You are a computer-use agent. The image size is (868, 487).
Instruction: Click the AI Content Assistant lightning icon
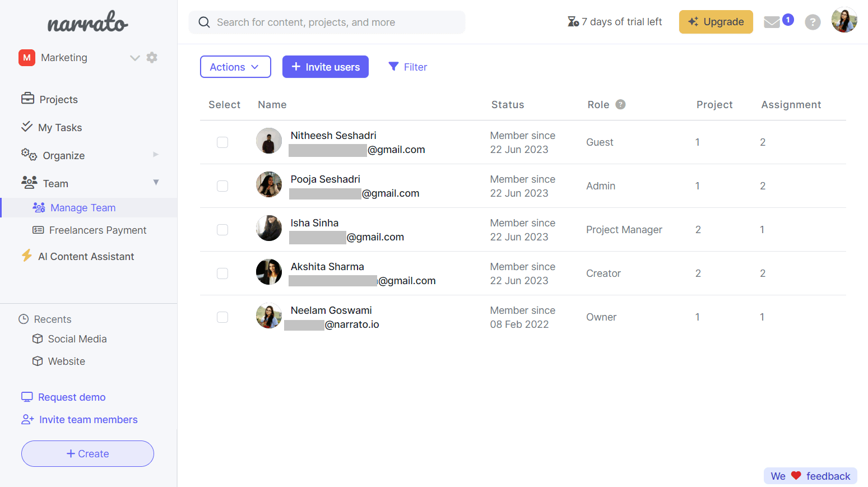[x=26, y=256]
